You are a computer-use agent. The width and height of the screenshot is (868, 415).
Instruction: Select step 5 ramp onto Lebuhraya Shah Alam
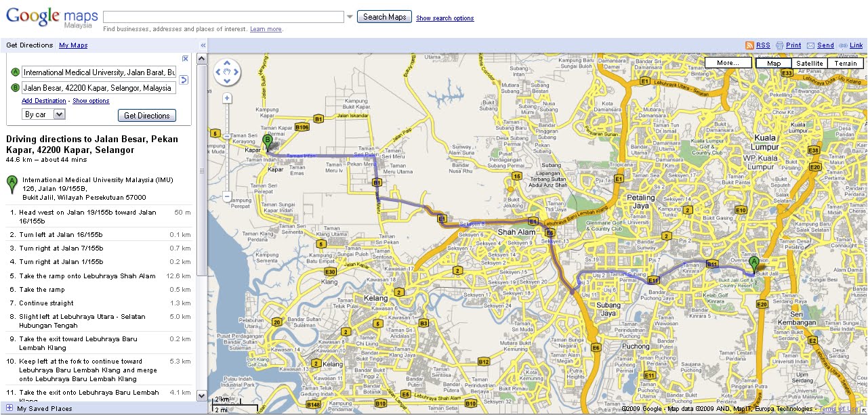click(99, 276)
